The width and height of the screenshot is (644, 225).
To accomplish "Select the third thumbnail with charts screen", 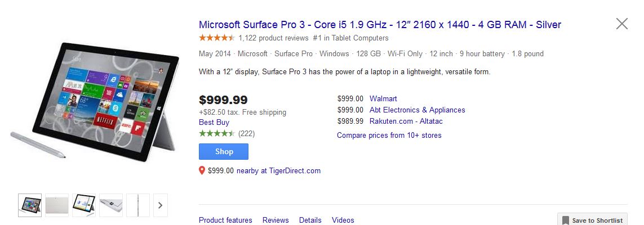I will pos(83,205).
